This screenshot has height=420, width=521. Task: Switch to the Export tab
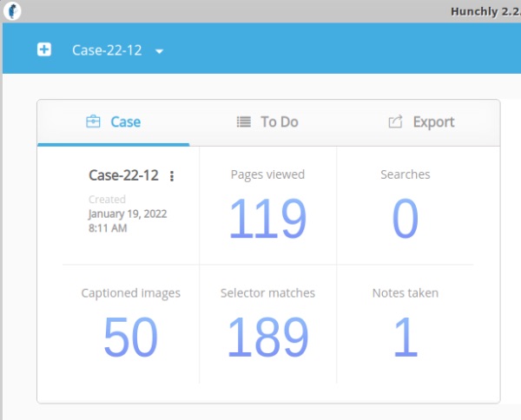tap(421, 122)
